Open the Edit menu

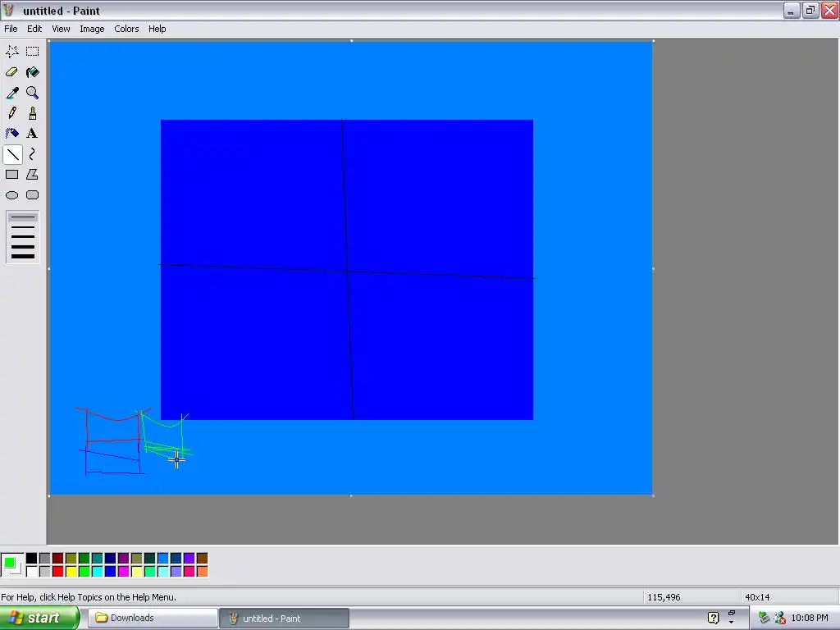(x=34, y=29)
